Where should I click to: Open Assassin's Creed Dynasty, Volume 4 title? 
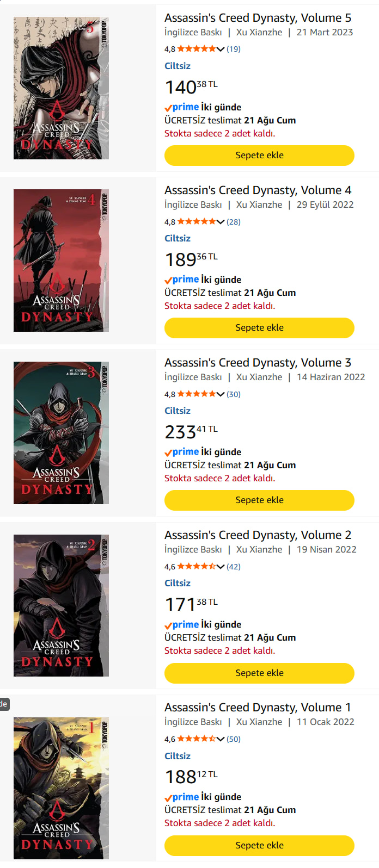[258, 190]
